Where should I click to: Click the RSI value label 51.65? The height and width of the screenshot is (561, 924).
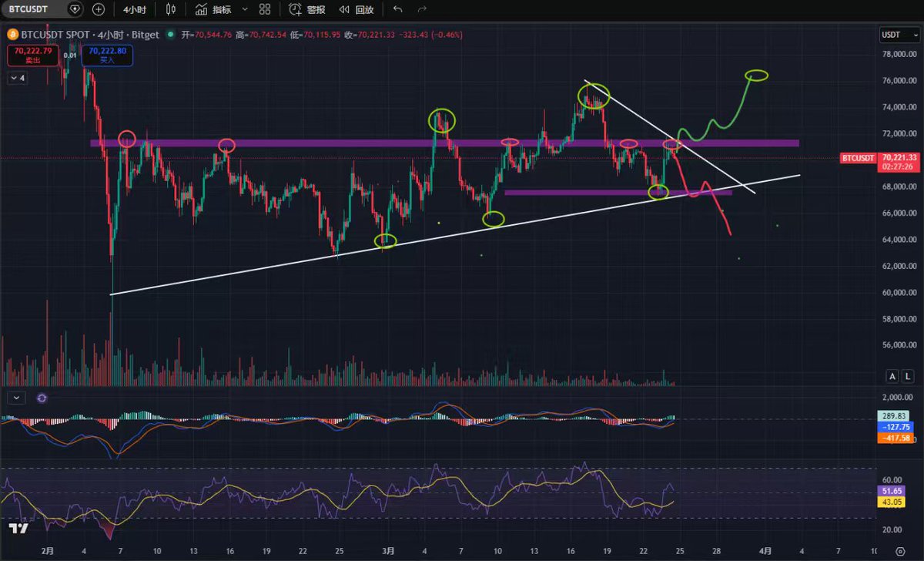coord(892,489)
